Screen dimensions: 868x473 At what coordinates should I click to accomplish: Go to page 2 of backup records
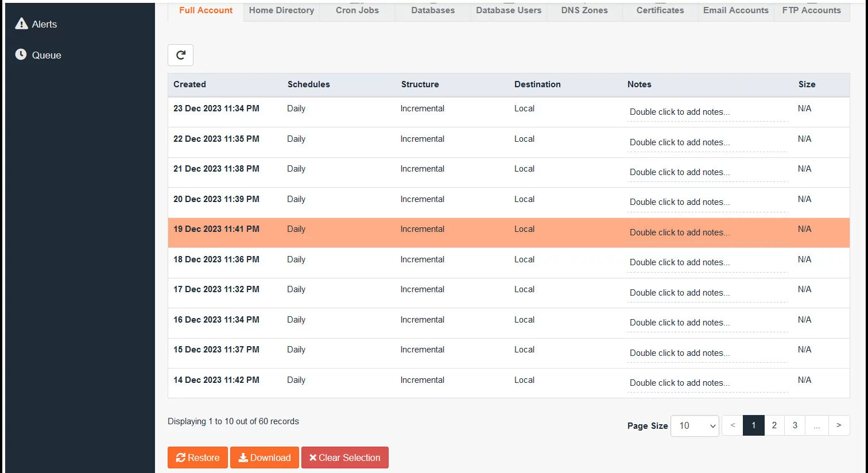[x=774, y=425]
